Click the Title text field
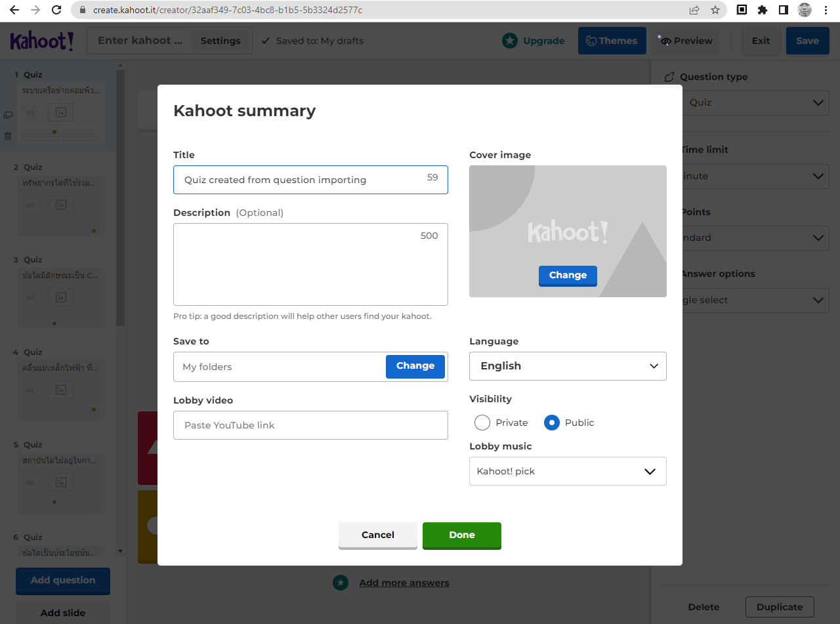This screenshot has width=840, height=624. pos(302,180)
